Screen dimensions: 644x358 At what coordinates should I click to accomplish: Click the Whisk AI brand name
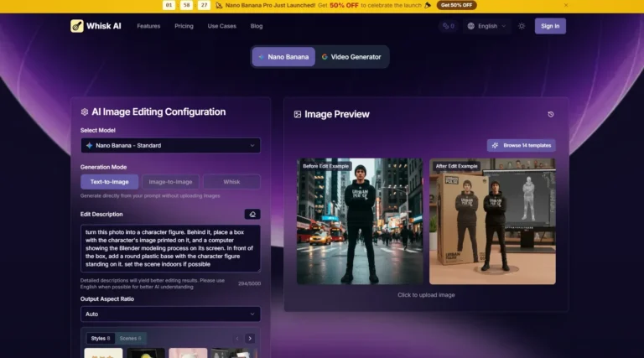point(103,26)
